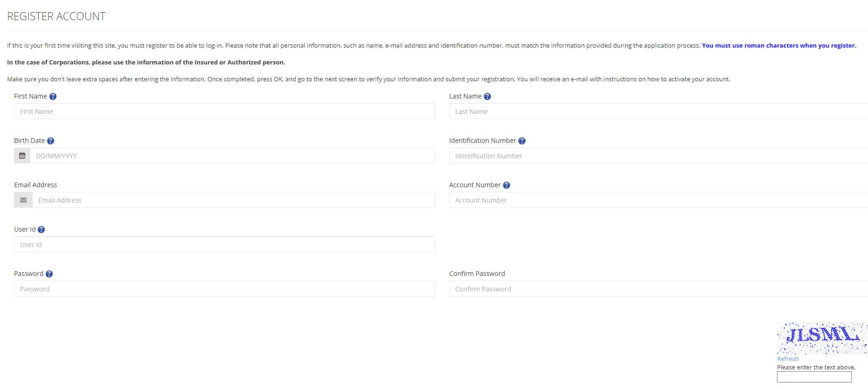Refresh the captcha image
The height and width of the screenshot is (389, 868).
[x=787, y=359]
